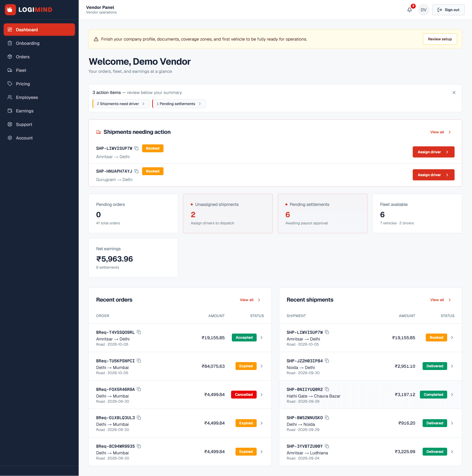Copy order ID BReq-8C94WR9935
Image resolution: width=472 pixels, height=476 pixels.
click(x=139, y=446)
